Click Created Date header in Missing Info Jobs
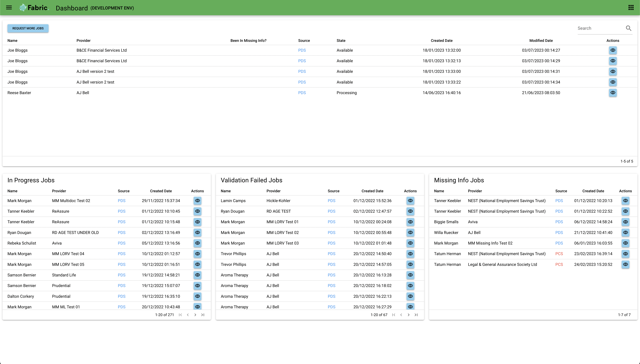The height and width of the screenshot is (364, 640). click(593, 191)
